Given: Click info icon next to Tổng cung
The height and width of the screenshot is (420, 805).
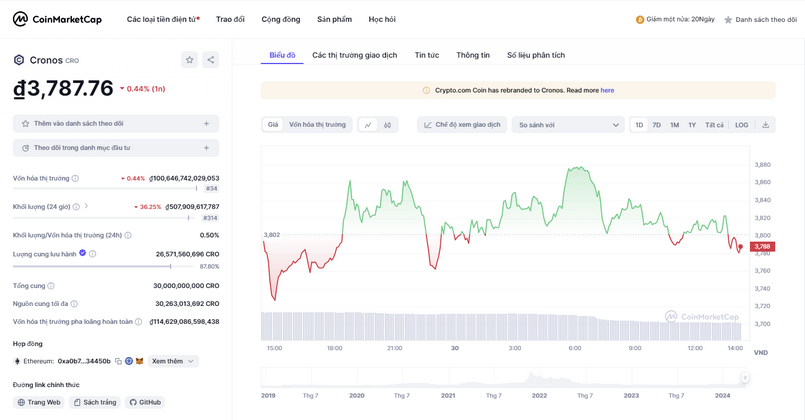Looking at the screenshot, I should 51,286.
